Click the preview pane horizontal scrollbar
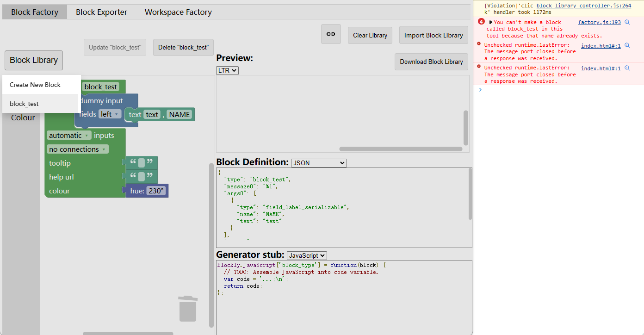The width and height of the screenshot is (644, 335). pos(401,149)
